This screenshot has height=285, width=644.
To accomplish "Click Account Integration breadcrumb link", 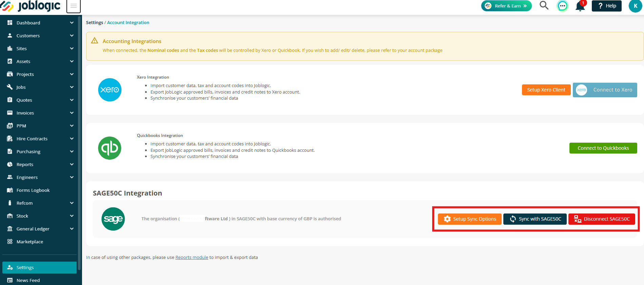I will [x=128, y=22].
